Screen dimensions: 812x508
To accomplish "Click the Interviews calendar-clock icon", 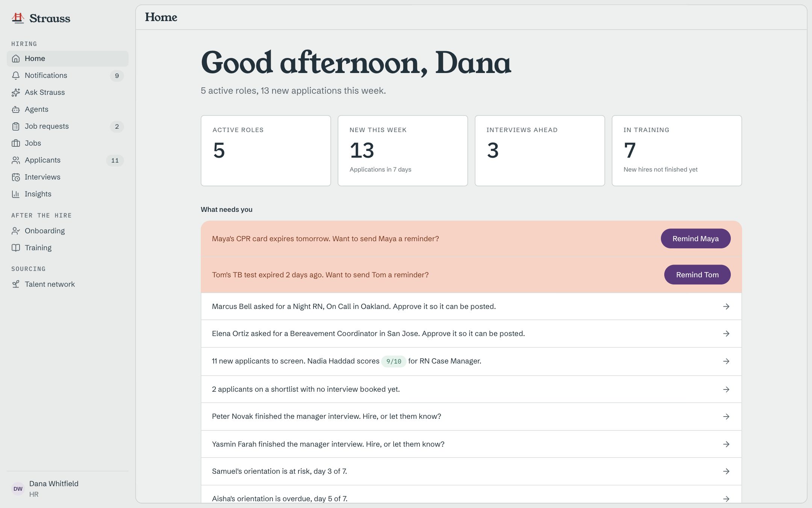I will point(16,177).
